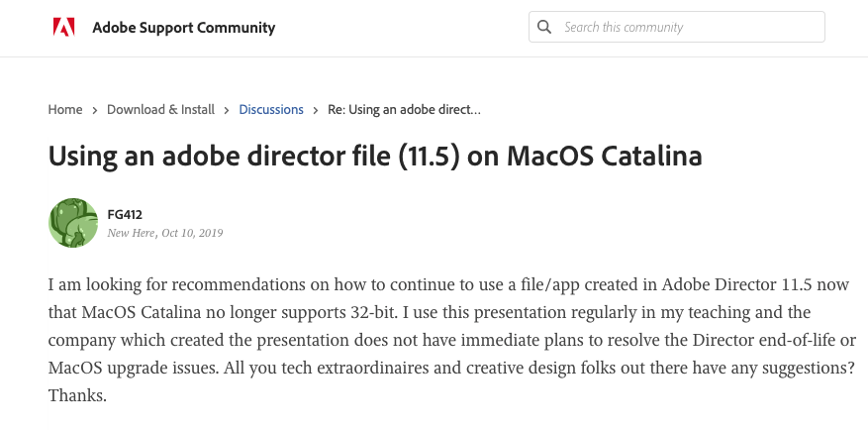Open the Home breadcrumb
The image size is (868, 430).
64,110
